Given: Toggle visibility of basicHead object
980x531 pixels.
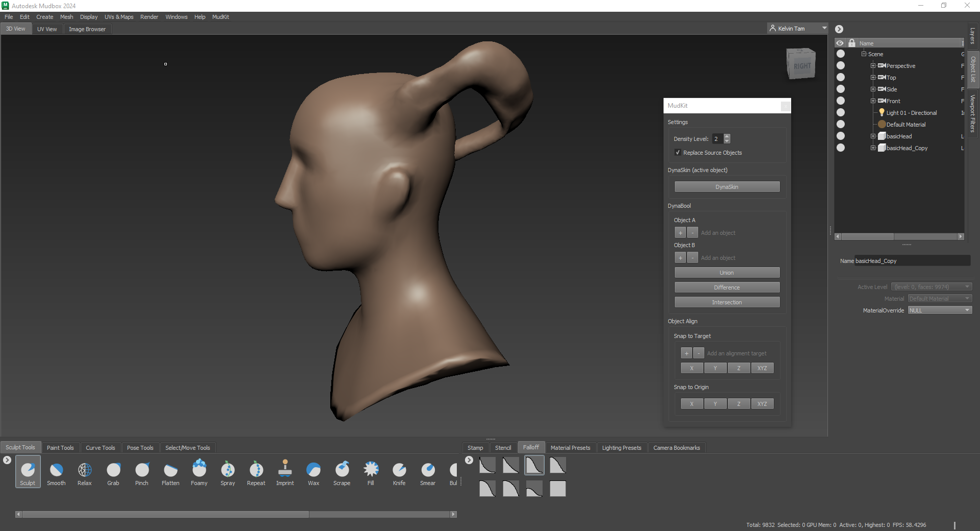Looking at the screenshot, I should click(x=841, y=136).
